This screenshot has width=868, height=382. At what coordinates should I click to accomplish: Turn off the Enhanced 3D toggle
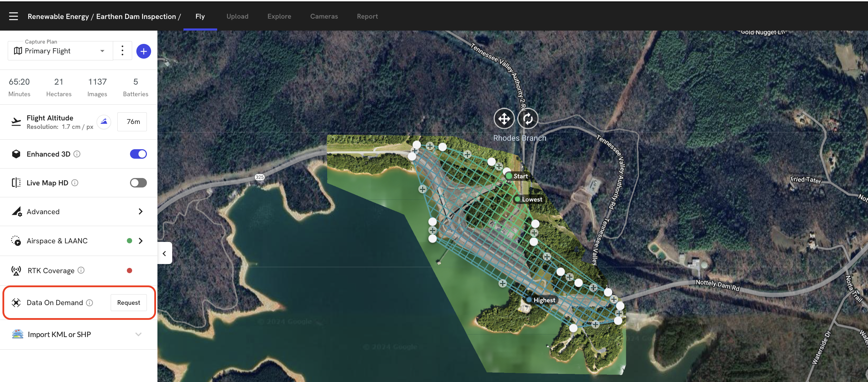[x=138, y=154]
